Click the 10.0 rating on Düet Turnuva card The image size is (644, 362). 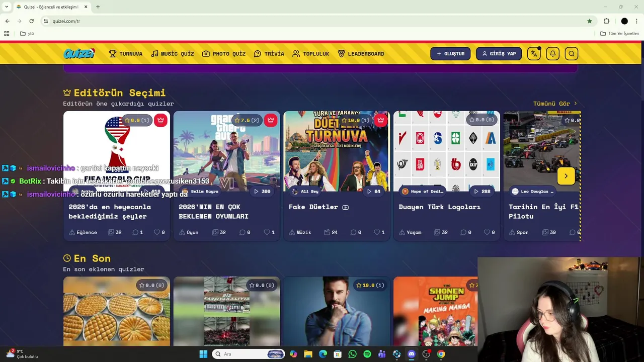[x=356, y=120]
